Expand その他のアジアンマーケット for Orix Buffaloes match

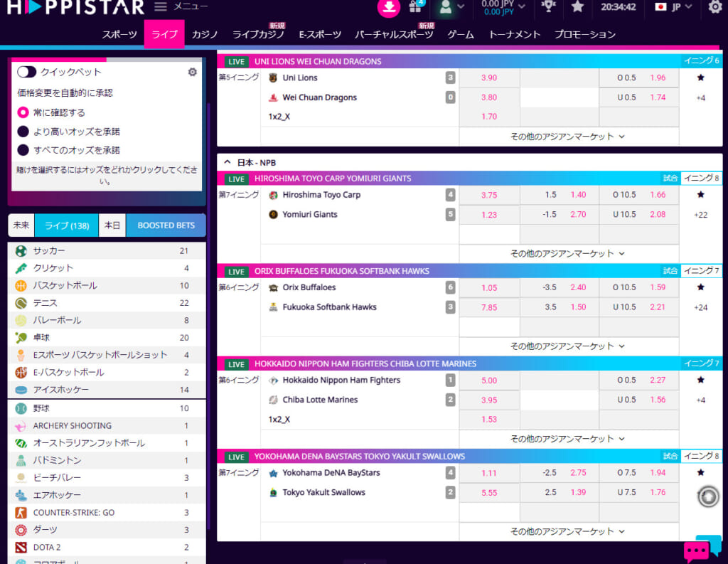point(567,346)
